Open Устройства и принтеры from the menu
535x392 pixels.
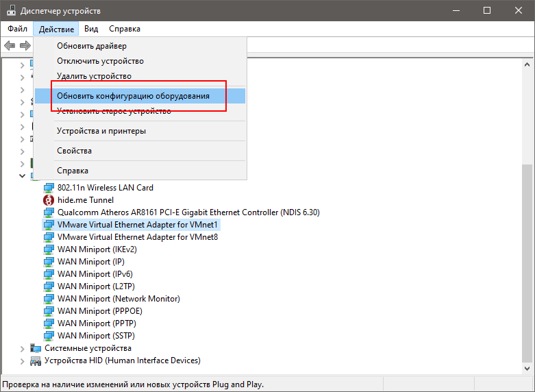[x=140, y=131]
